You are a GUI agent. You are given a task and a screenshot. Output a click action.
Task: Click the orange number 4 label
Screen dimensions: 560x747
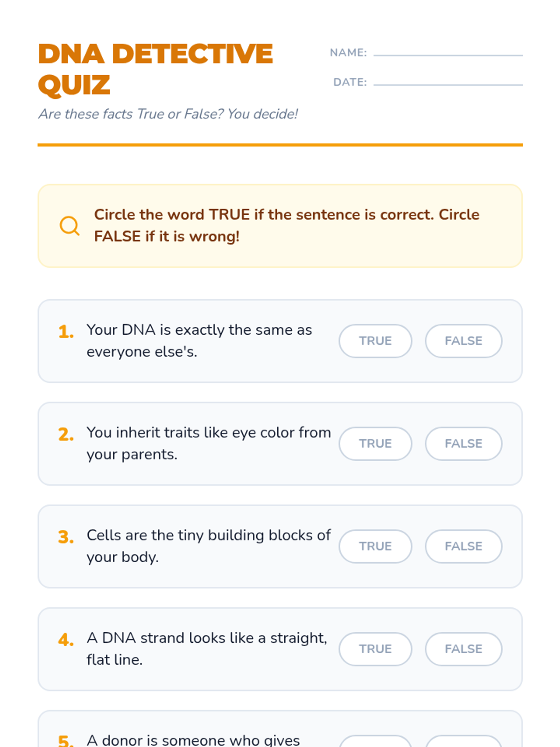pos(66,640)
